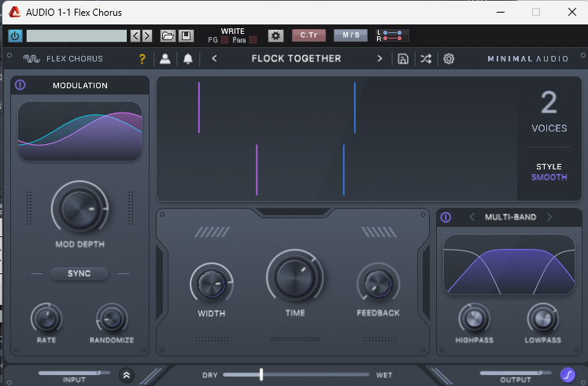The width and height of the screenshot is (588, 386).
Task: Open notifications bell icon
Action: point(188,59)
